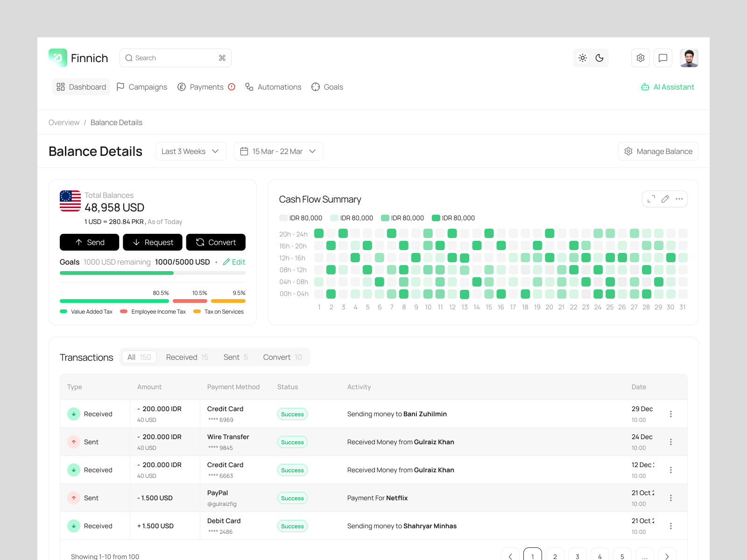This screenshot has width=747, height=560.
Task: Click the pencil icon on Cash Flow Summary
Action: (x=665, y=199)
